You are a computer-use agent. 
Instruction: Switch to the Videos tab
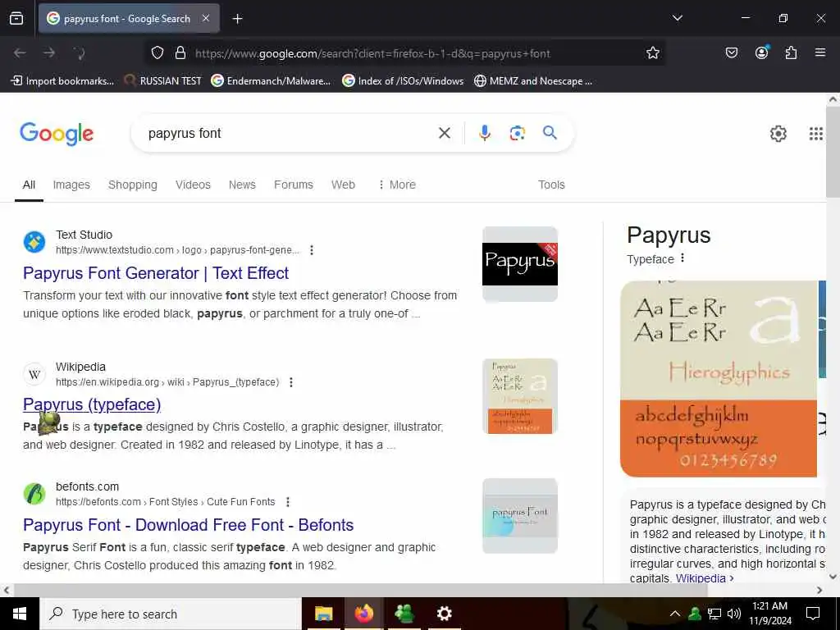pyautogui.click(x=193, y=185)
